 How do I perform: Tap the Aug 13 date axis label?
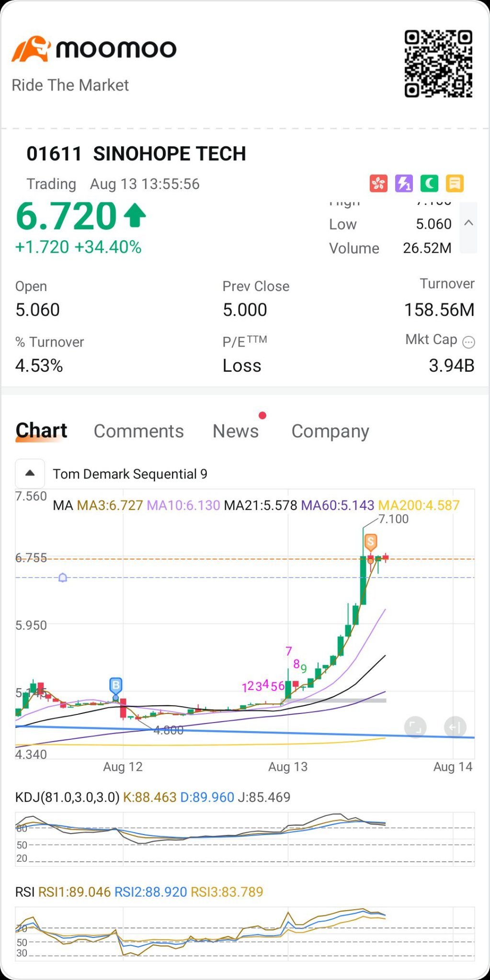[x=288, y=767]
